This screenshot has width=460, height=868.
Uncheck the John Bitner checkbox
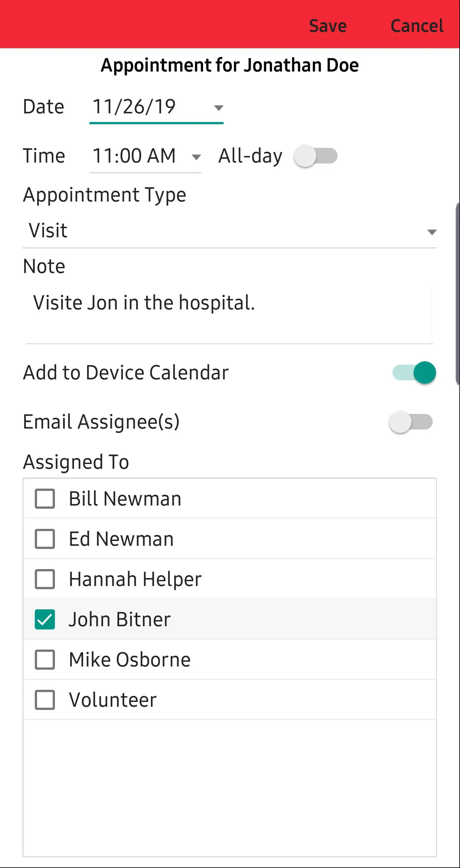45,619
